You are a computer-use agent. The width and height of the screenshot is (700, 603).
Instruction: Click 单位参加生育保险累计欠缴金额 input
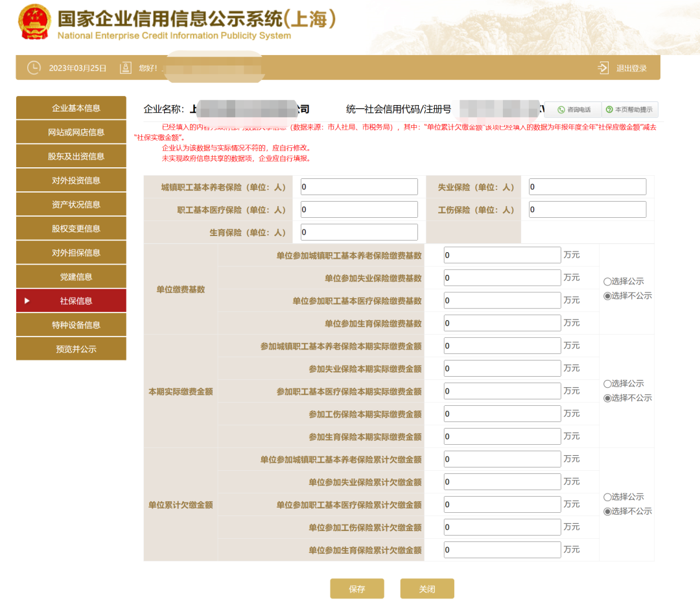click(x=502, y=550)
